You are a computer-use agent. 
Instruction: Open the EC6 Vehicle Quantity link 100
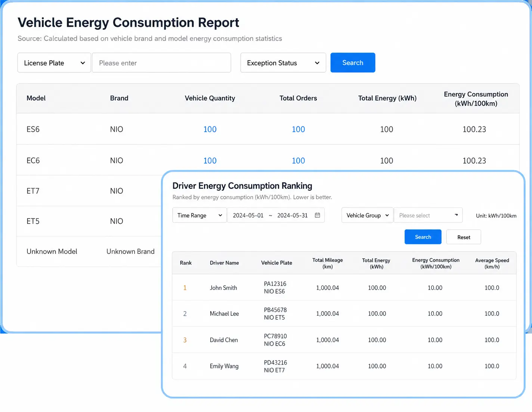pos(210,160)
